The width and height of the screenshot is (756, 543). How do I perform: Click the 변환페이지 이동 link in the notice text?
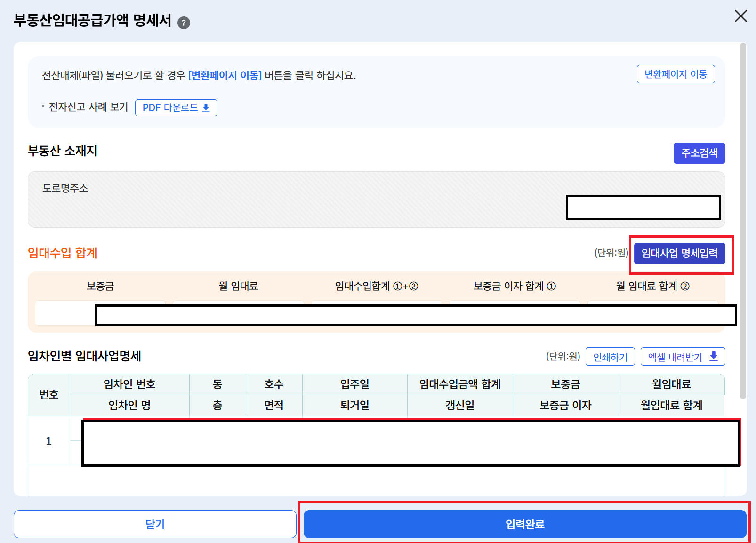coord(225,74)
